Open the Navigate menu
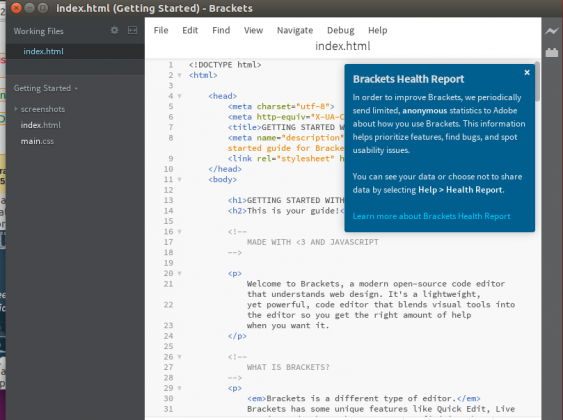563x420 pixels. [295, 31]
